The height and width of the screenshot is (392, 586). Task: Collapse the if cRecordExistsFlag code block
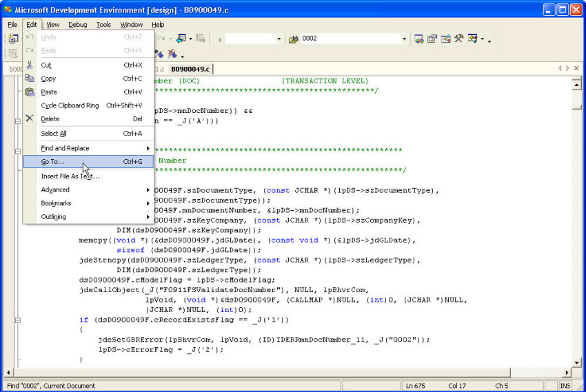pos(17,320)
